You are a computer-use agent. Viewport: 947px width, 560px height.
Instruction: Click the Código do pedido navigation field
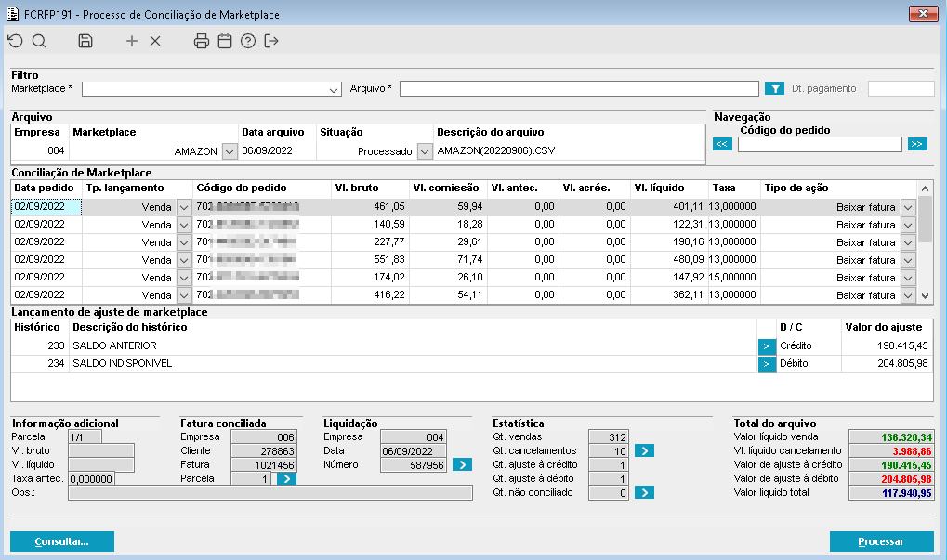pyautogui.click(x=820, y=144)
